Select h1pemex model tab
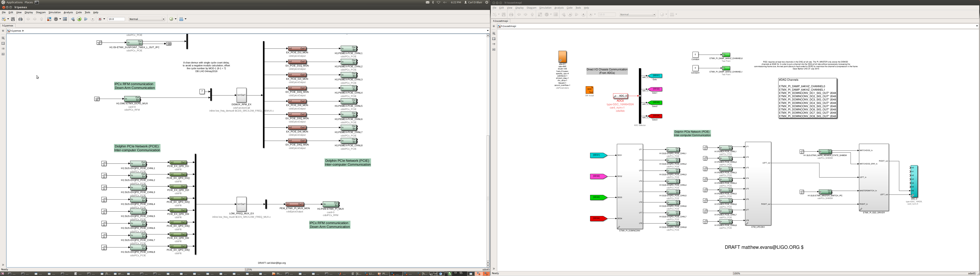This screenshot has width=980, height=276. [8, 25]
